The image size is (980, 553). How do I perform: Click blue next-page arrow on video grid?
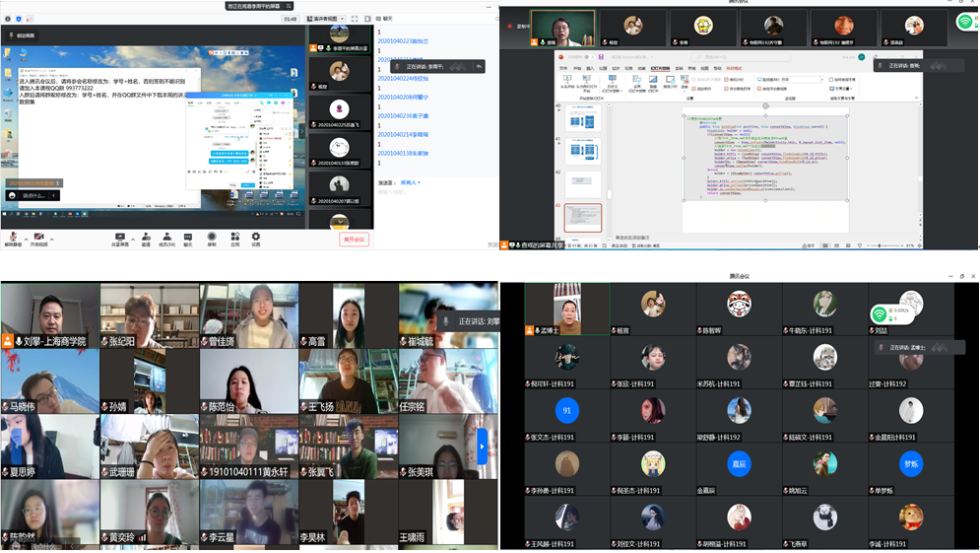pyautogui.click(x=482, y=446)
